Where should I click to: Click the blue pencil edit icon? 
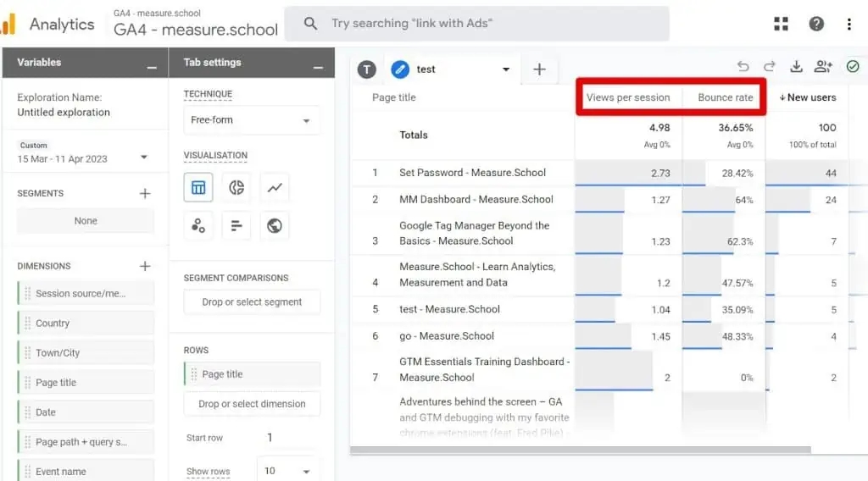[x=400, y=69]
